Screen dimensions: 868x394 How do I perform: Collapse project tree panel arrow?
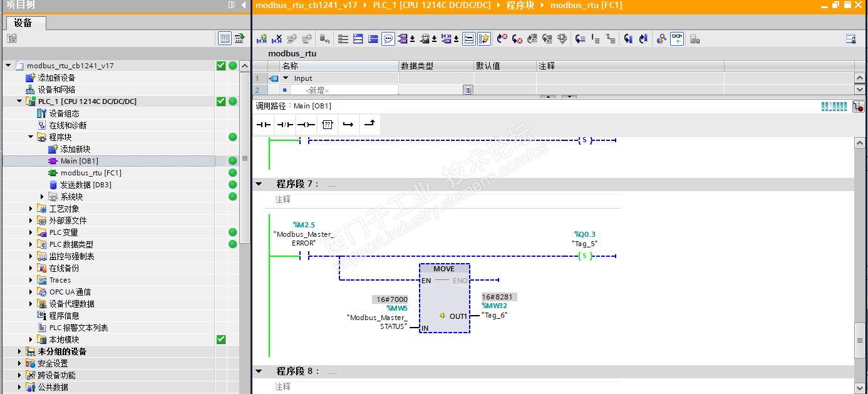pyautogui.click(x=244, y=5)
